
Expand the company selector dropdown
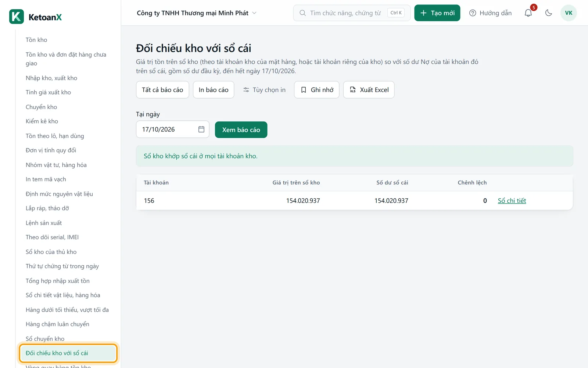click(197, 13)
